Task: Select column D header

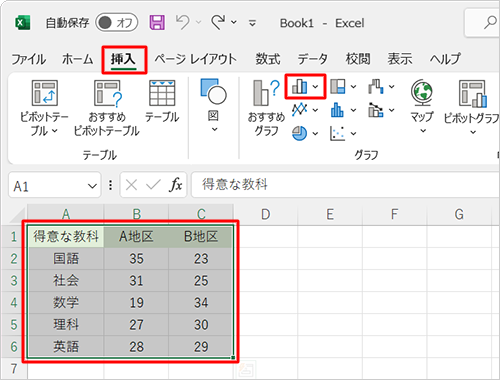Action: point(265,214)
